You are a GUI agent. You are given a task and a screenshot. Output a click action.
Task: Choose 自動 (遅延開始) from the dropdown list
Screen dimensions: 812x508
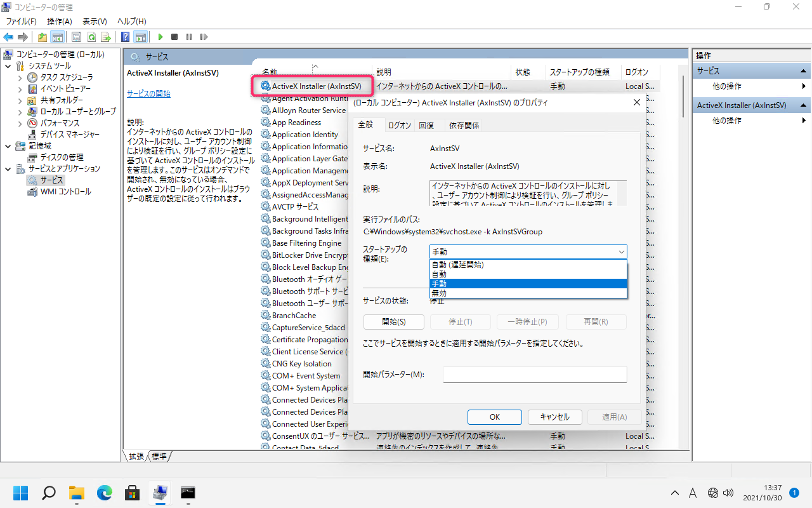(x=528, y=264)
